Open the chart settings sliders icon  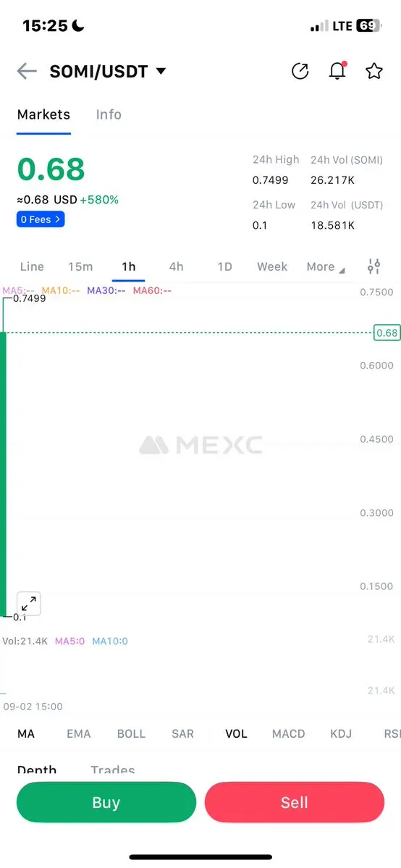pos(374,267)
